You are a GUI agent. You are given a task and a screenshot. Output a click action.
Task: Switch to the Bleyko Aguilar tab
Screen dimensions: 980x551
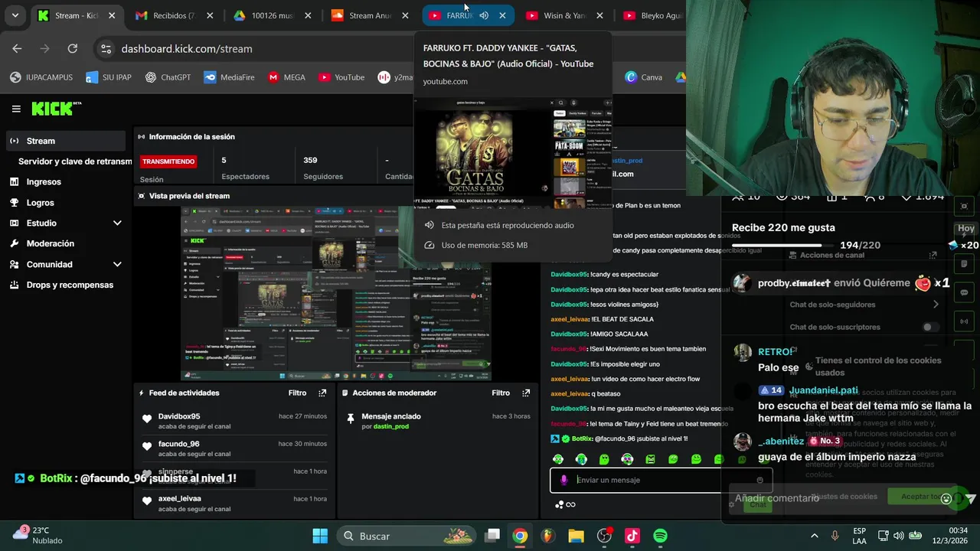pyautogui.click(x=653, y=15)
